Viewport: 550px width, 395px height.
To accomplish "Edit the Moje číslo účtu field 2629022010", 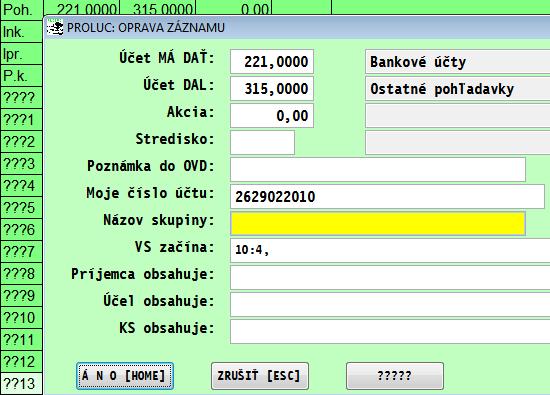I will (387, 196).
